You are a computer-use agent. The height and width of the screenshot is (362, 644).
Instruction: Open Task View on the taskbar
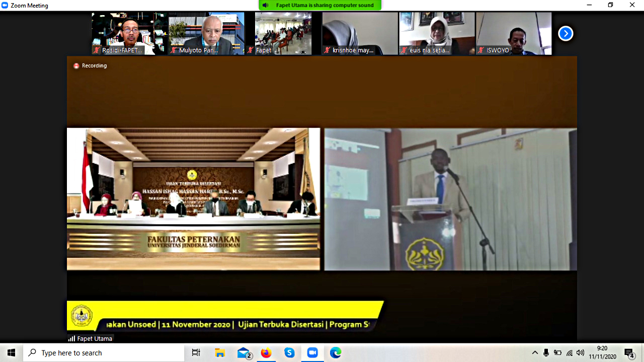coord(196,353)
